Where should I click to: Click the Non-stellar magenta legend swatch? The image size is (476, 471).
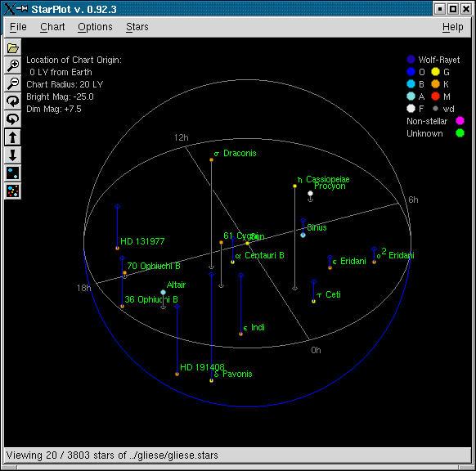click(x=460, y=121)
